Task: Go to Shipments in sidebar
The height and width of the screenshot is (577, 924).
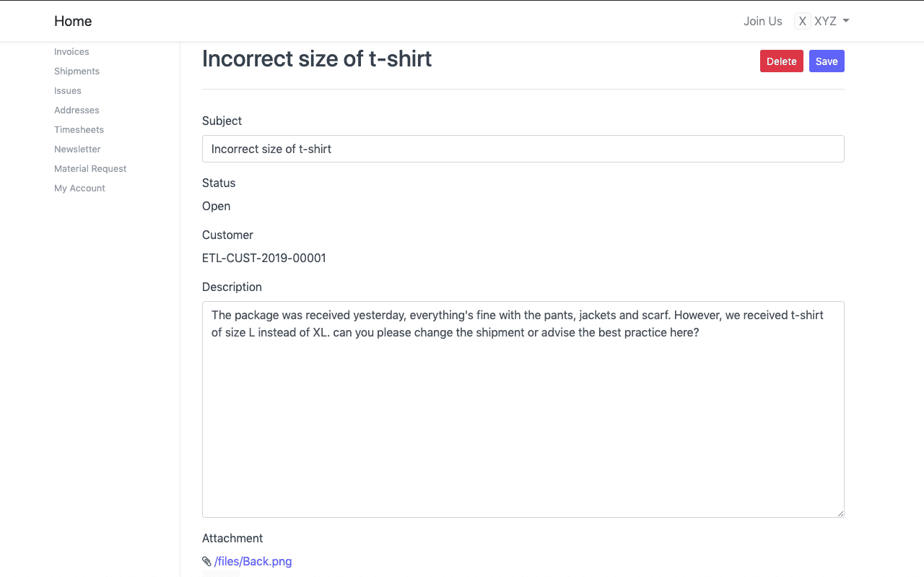Action: click(x=77, y=71)
